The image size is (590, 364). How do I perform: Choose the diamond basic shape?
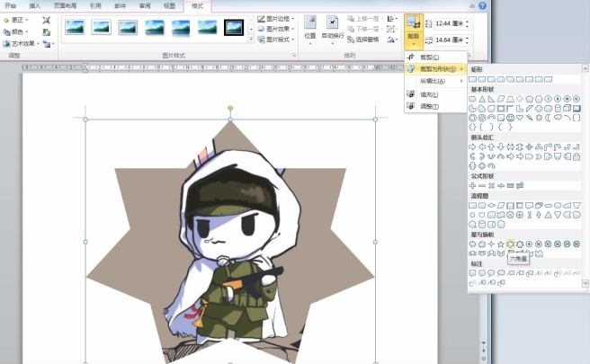pos(520,99)
